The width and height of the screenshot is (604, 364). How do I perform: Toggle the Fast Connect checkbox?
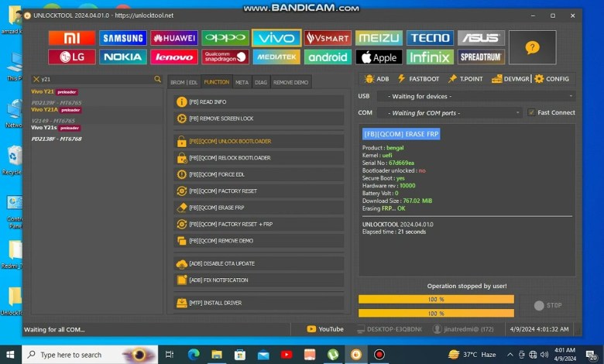coord(531,112)
